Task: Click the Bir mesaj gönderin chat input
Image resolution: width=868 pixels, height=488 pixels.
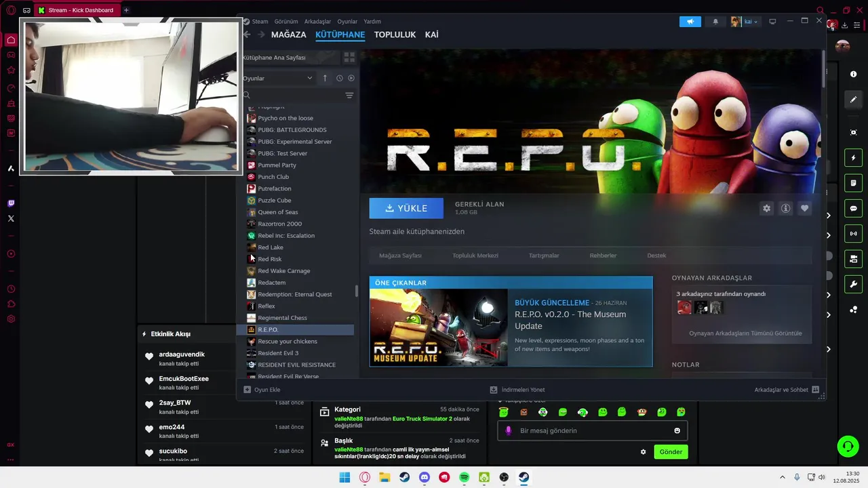Action: (592, 431)
